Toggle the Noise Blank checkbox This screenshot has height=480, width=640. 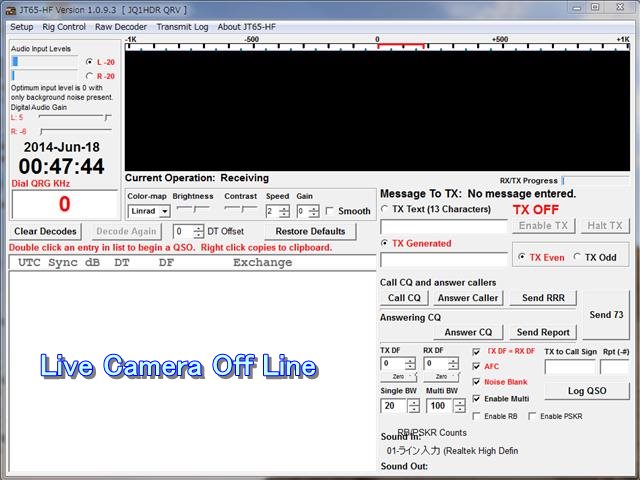(x=476, y=382)
